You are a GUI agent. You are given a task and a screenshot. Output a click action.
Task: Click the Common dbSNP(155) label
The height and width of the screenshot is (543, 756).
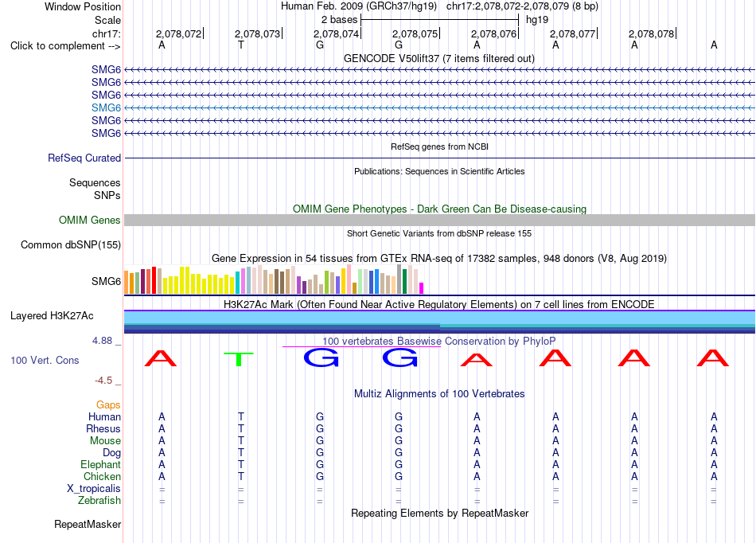click(70, 245)
